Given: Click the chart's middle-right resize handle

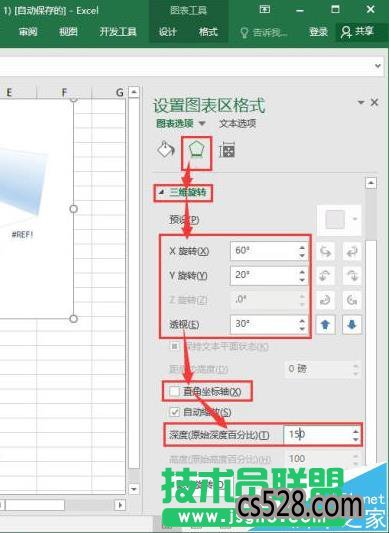Looking at the screenshot, I should pyautogui.click(x=73, y=209).
